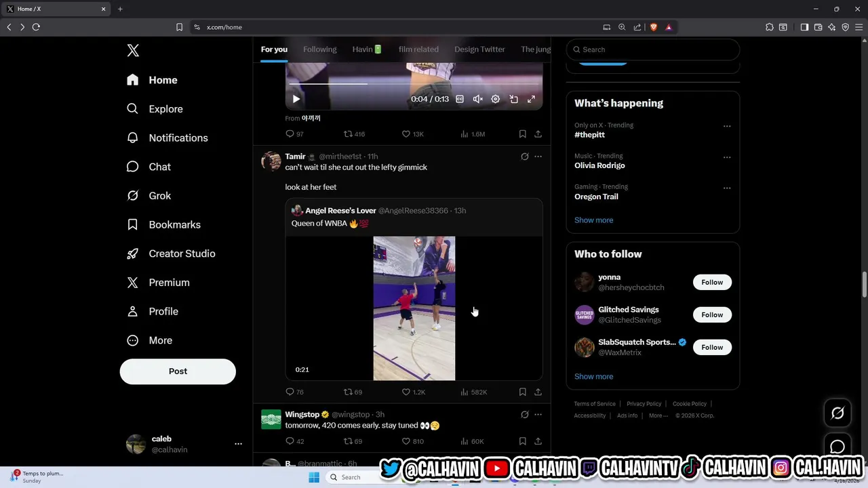View analytics for Tamir's post 582K
The image size is (868, 488).
point(473,392)
